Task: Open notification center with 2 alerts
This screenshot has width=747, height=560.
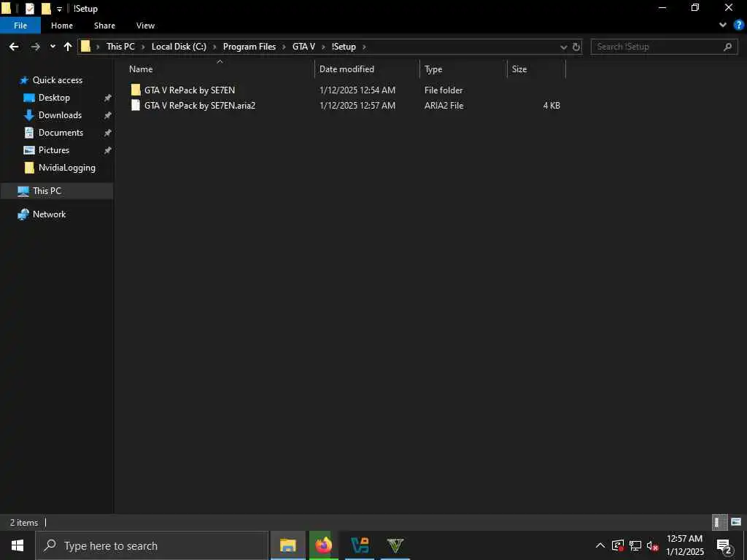Action: coord(724,546)
